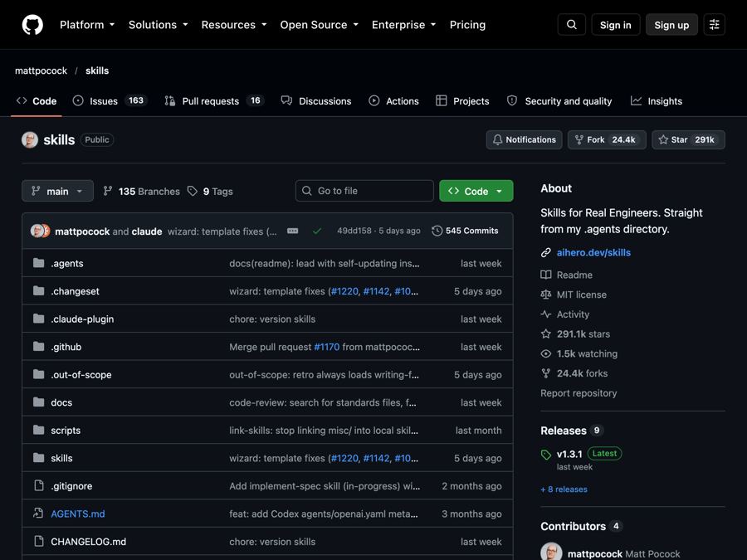The height and width of the screenshot is (560, 747).
Task: Click the mattpocock avatar beside skills title
Action: [x=30, y=140]
